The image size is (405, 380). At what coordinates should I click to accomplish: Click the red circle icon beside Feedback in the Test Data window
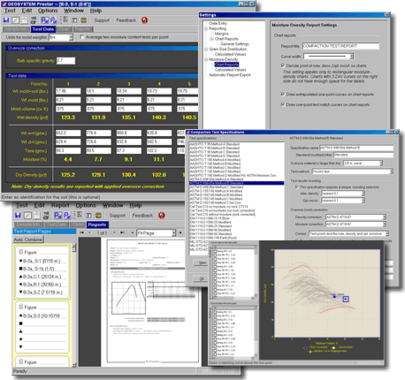(144, 20)
